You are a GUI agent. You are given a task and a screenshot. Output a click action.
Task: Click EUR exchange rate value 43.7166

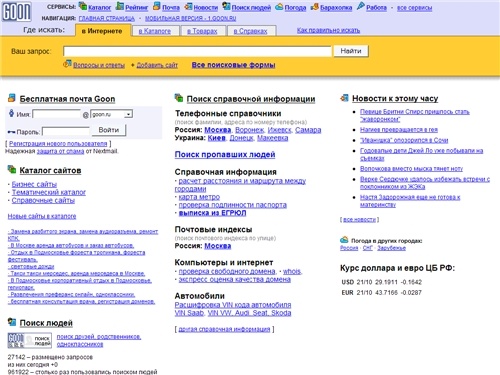click(386, 293)
